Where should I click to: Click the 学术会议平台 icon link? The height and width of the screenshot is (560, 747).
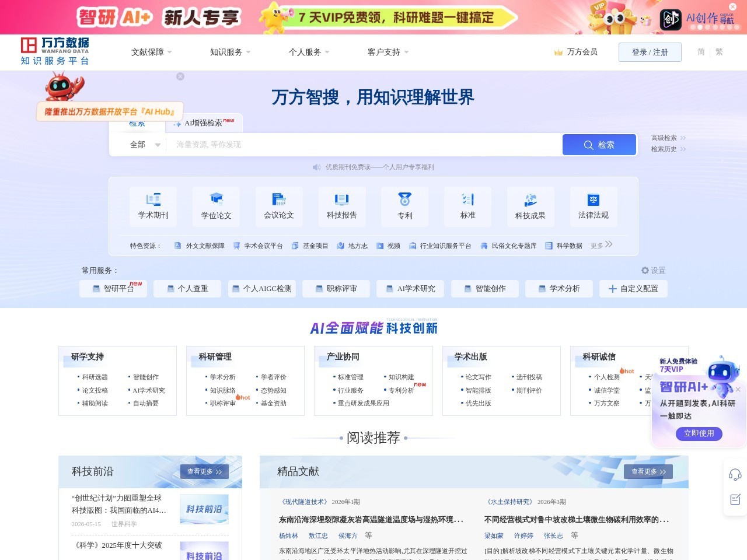coord(258,246)
